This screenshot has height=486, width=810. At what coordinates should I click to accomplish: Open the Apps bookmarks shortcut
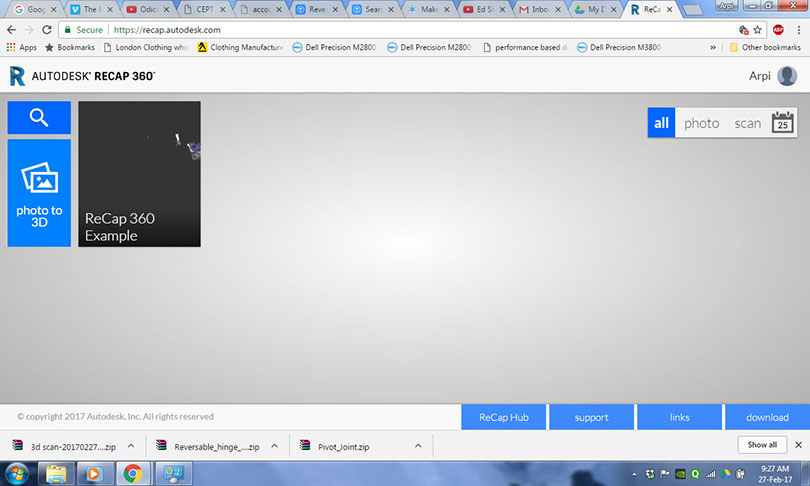point(22,48)
